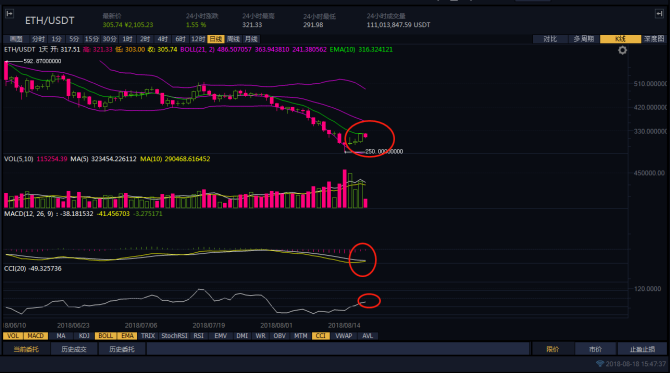Viewport: 670px width, 373px height.
Task: Click the CCI(20) panel label
Action: [15, 269]
